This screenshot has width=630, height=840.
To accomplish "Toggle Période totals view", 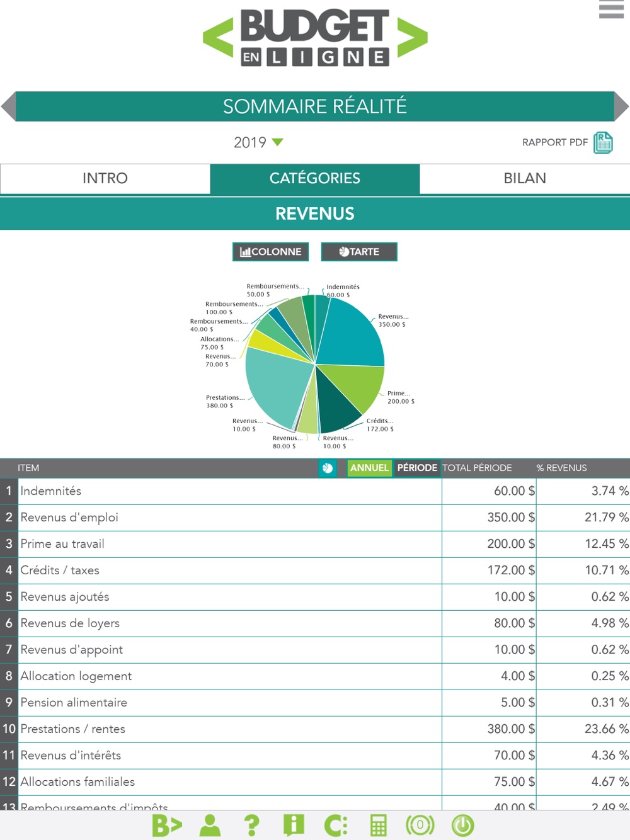I will pos(417,468).
